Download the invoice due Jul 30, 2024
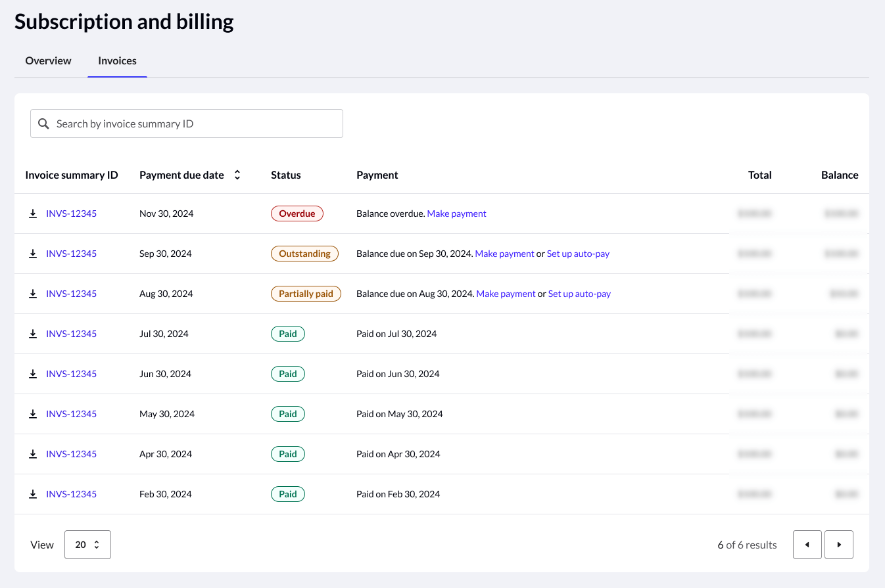The width and height of the screenshot is (885, 588). tap(33, 334)
